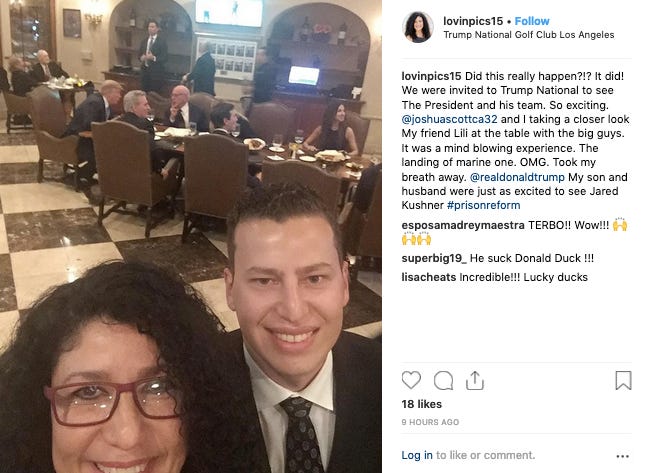Screen dimensions: 646x473
Task: Like the post with heart icon
Action: click(x=411, y=380)
